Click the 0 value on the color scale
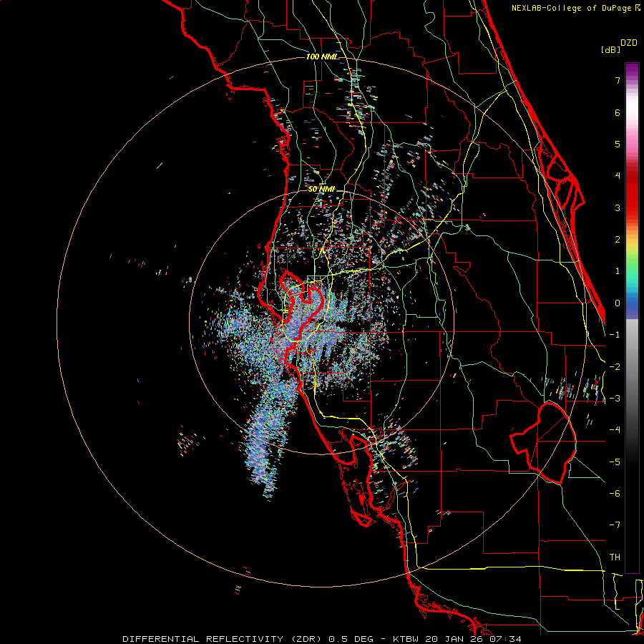Viewport: 644px width, 644px height. click(x=618, y=303)
